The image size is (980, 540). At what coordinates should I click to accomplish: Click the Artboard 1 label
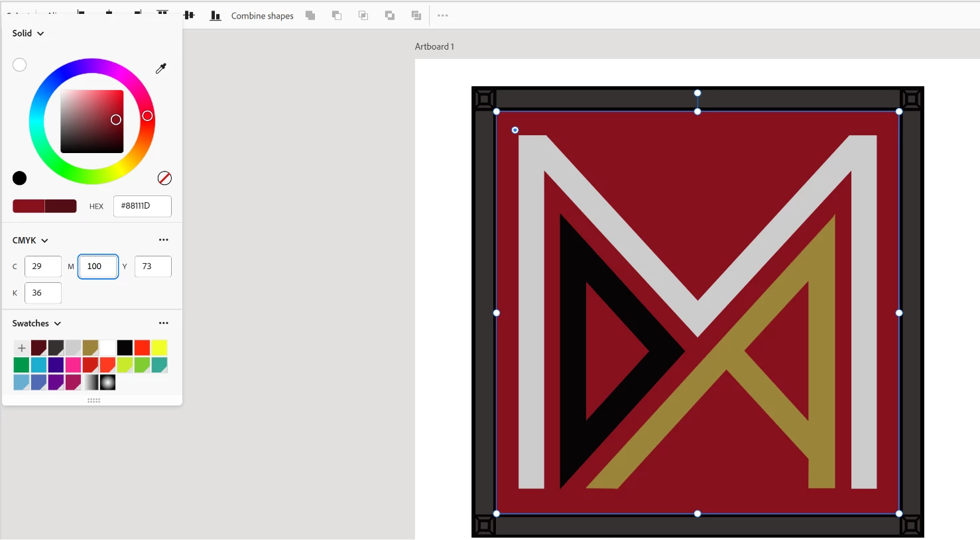(x=434, y=46)
